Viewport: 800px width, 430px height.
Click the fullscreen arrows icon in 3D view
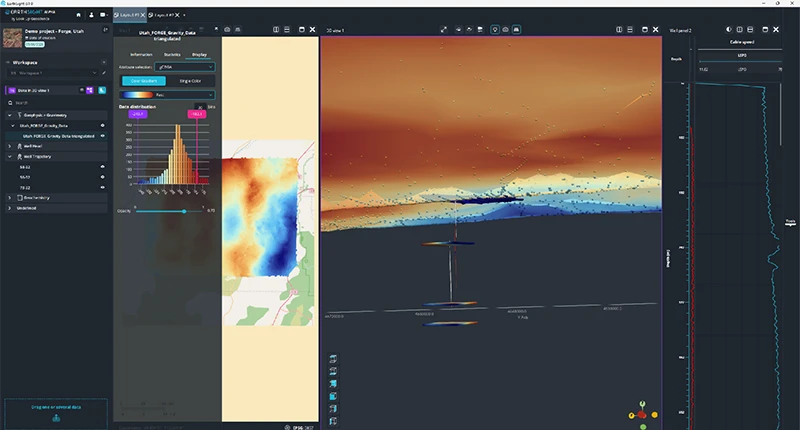[x=443, y=30]
